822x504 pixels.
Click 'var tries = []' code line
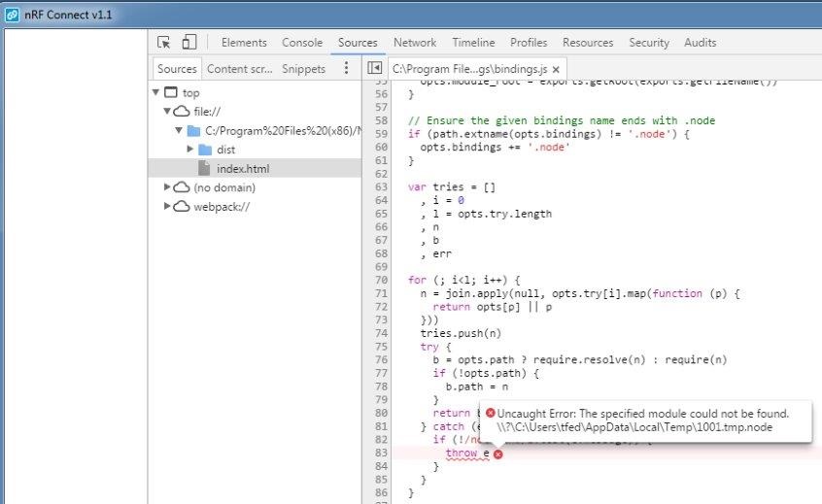click(452, 187)
